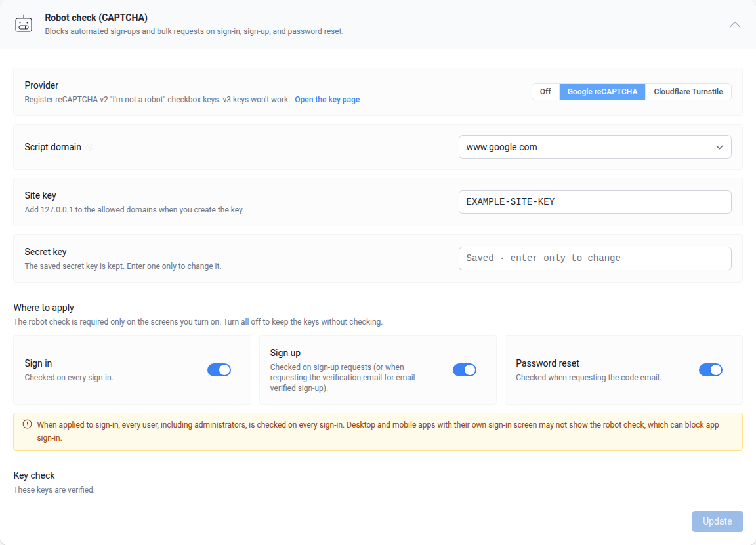
Task: Click 'Add 127.0.0.1 to the allowed domains' hint text
Action: tap(134, 210)
